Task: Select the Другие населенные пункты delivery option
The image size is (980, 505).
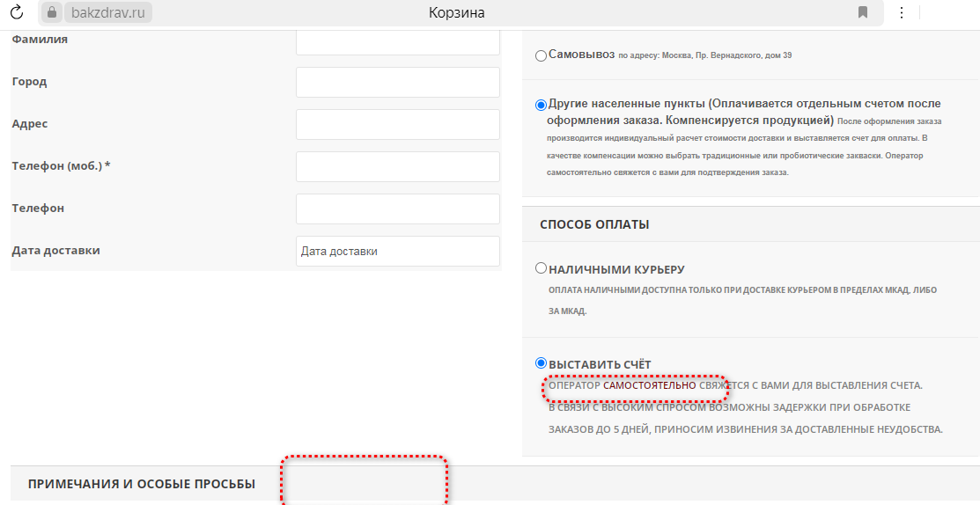Action: pos(541,105)
